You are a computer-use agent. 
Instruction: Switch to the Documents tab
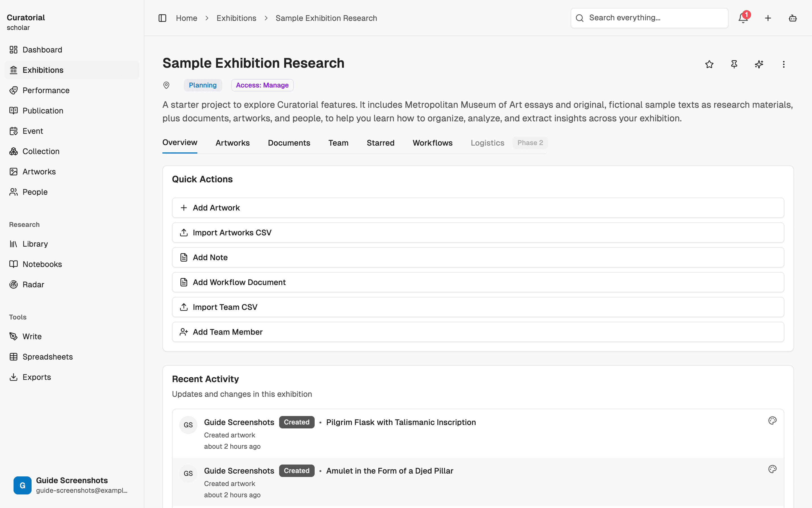coord(289,143)
